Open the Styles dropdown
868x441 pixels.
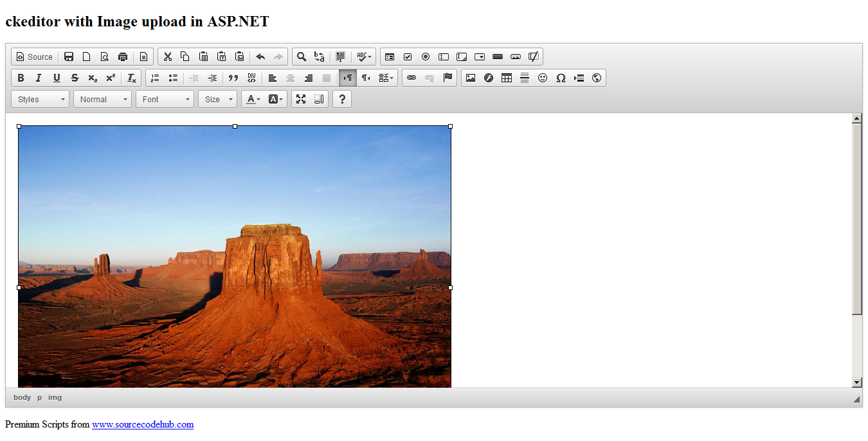click(40, 99)
